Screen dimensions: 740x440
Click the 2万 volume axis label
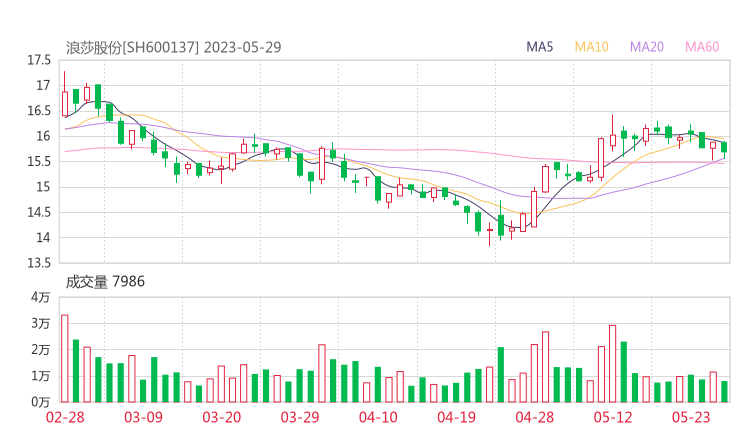click(41, 350)
